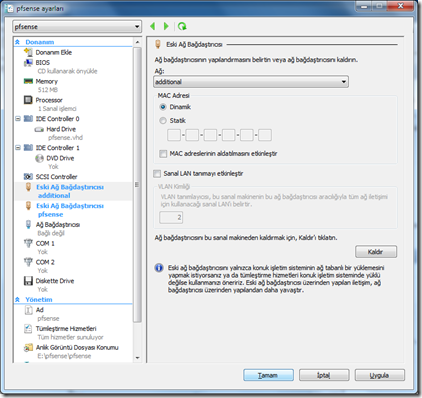Collapse the IDE Controller 0 tree node
This screenshot has width=422, height=398.
click(18, 119)
